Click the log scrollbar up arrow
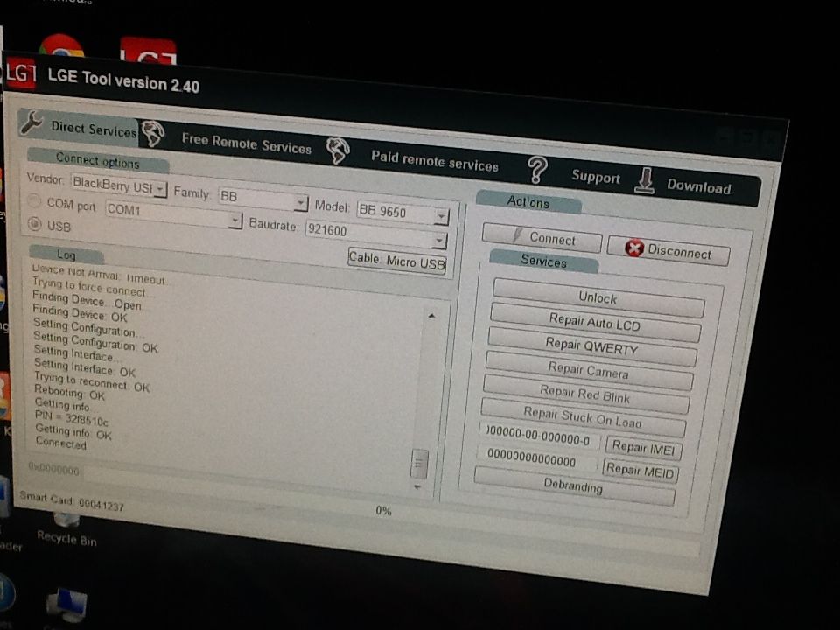 (x=431, y=316)
